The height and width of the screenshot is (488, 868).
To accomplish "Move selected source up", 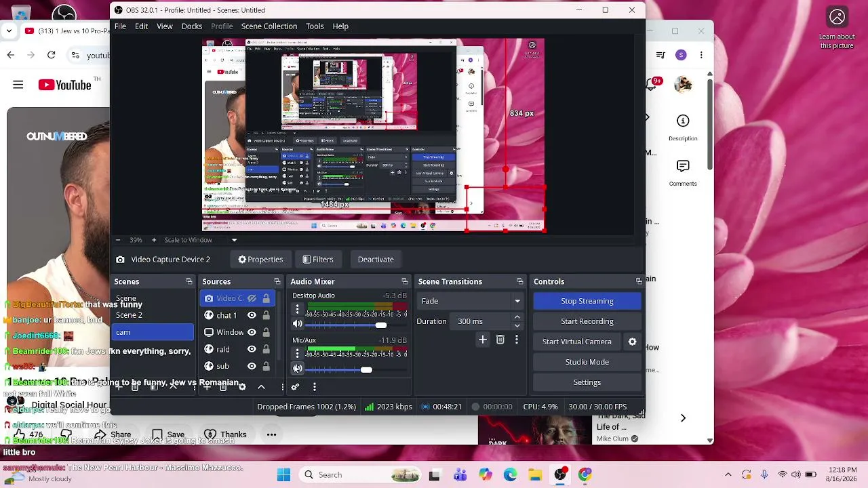I will [261, 387].
